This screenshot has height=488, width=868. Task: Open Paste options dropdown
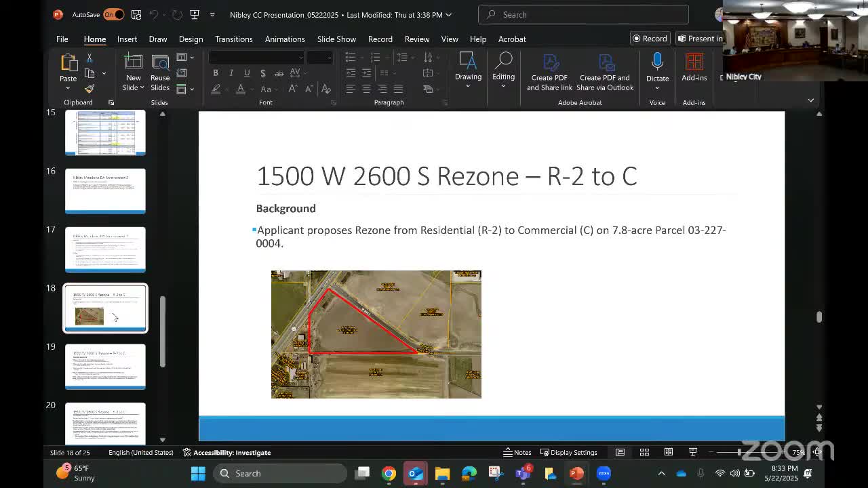(x=68, y=88)
